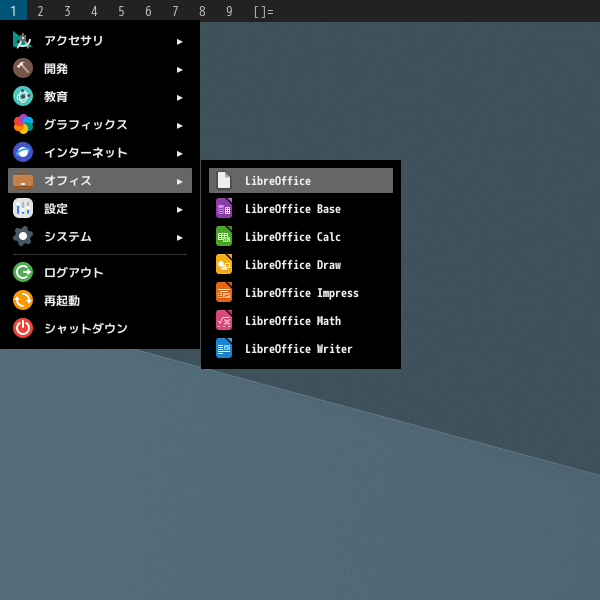This screenshot has height=600, width=600.
Task: Expand グラフィックス submenu arrow
Action: coord(179,126)
